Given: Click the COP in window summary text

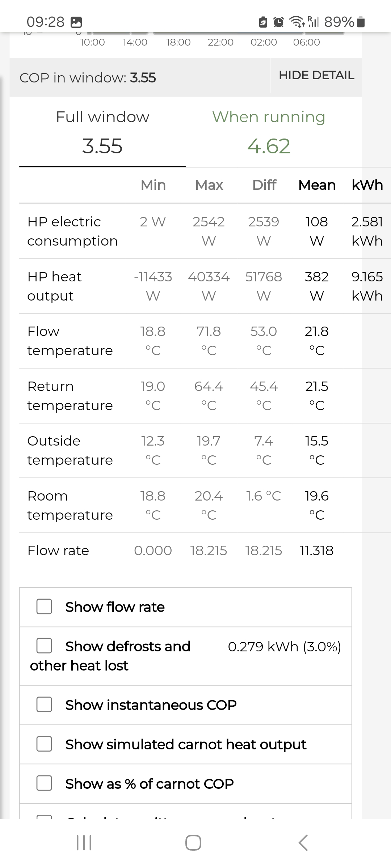Looking at the screenshot, I should [x=88, y=77].
